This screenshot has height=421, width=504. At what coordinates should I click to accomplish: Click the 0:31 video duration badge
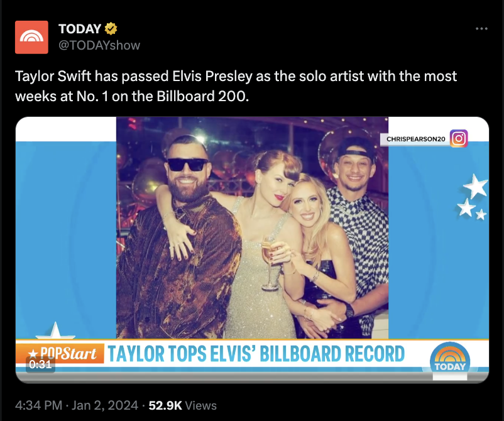pyautogui.click(x=40, y=364)
